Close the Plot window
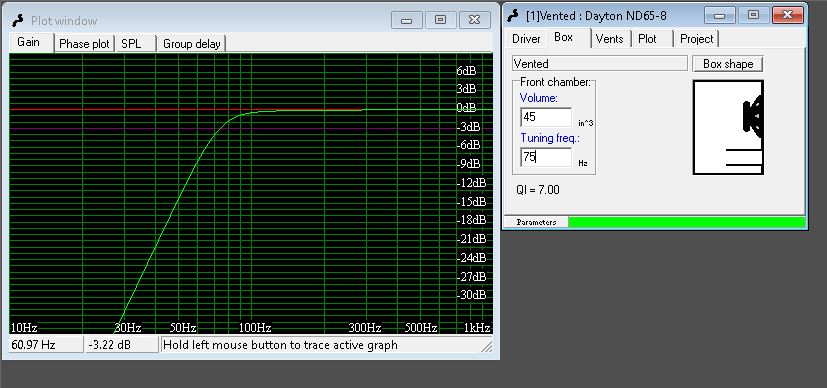The width and height of the screenshot is (827, 388). click(x=475, y=21)
